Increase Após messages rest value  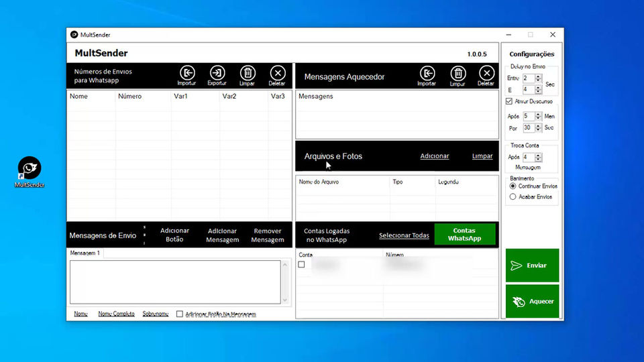click(539, 114)
